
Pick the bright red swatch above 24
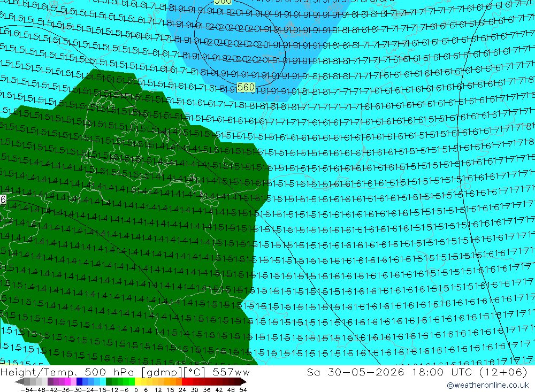(x=185, y=381)
